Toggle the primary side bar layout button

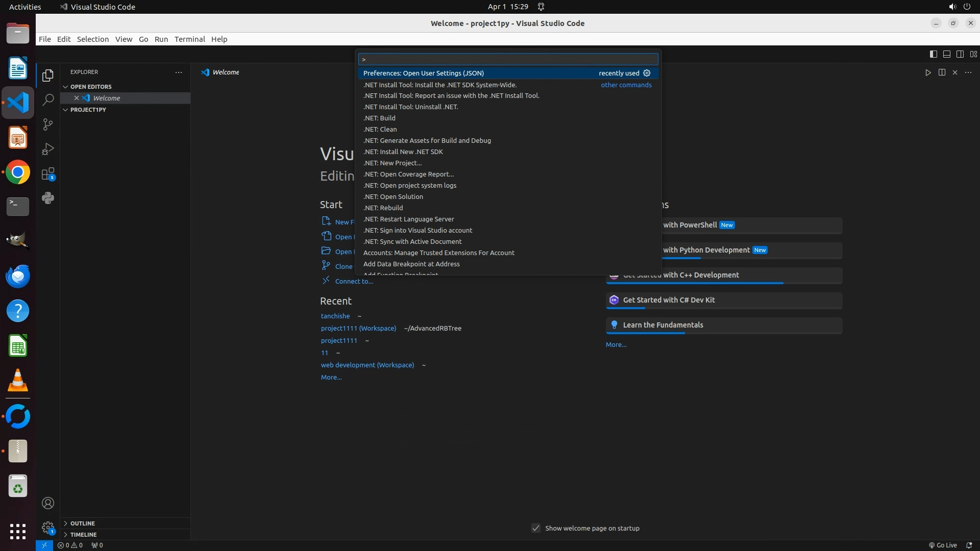coord(933,54)
